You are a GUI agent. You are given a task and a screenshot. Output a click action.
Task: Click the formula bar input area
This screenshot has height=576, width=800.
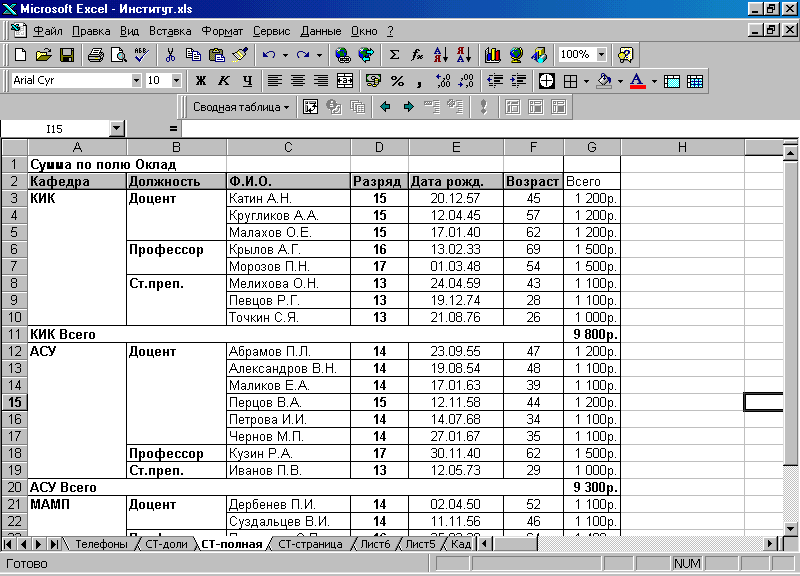pos(490,129)
